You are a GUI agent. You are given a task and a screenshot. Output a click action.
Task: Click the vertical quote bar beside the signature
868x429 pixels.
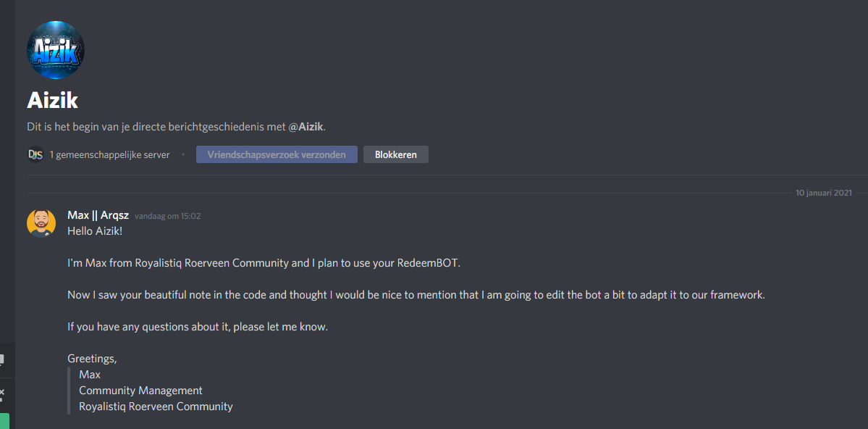[x=69, y=391]
